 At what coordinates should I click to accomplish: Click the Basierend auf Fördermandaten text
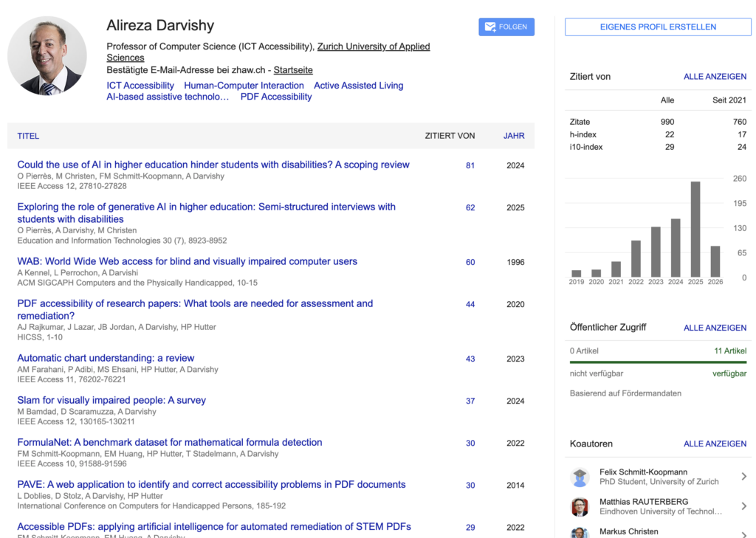[x=625, y=393]
